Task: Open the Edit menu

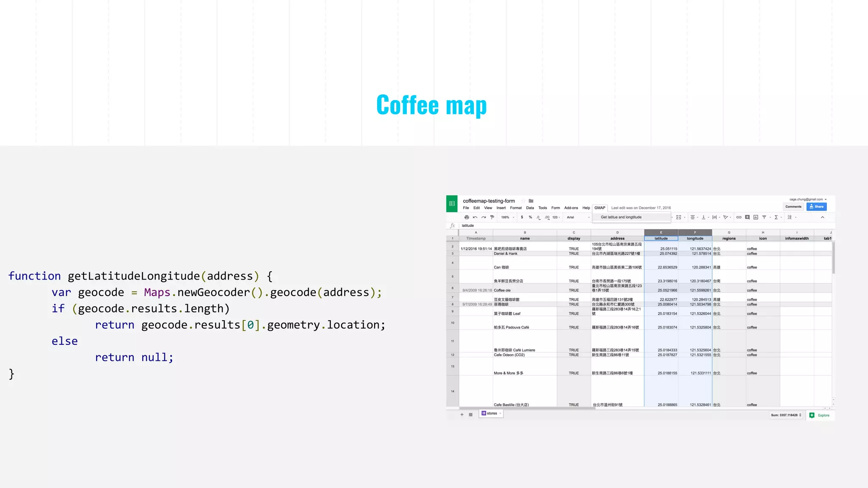Action: point(476,208)
